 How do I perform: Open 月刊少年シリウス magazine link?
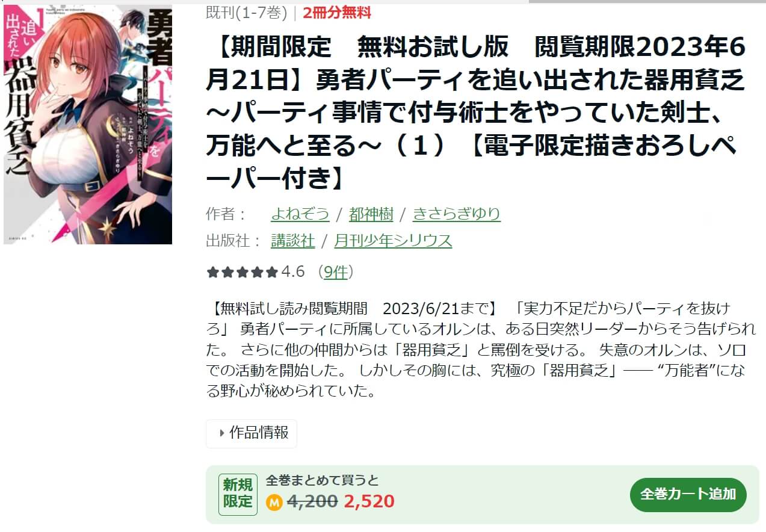pyautogui.click(x=394, y=241)
